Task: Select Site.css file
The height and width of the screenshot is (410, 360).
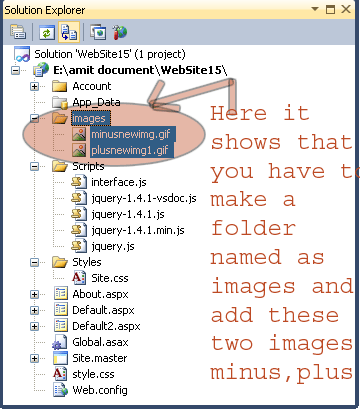Action: (110, 278)
